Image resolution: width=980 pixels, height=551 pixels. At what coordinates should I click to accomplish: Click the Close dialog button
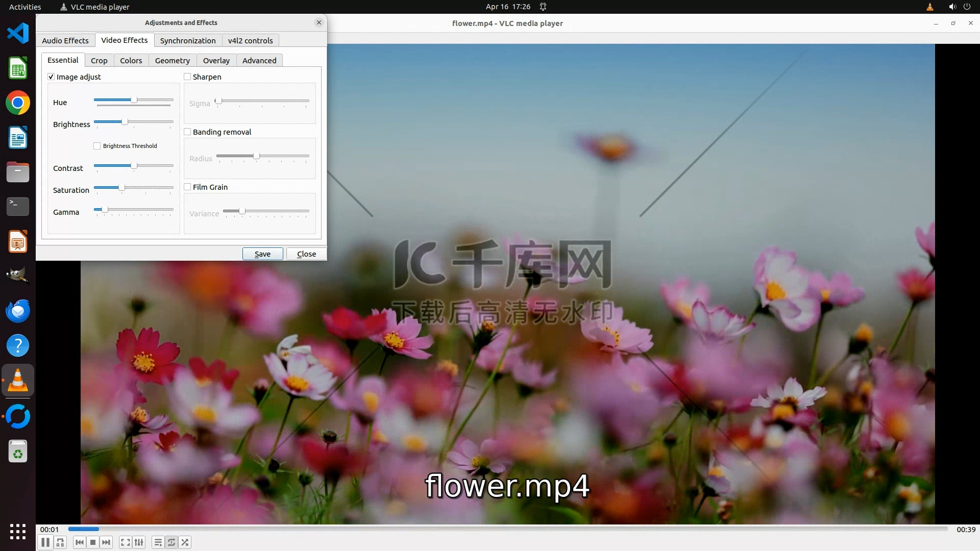click(x=306, y=254)
